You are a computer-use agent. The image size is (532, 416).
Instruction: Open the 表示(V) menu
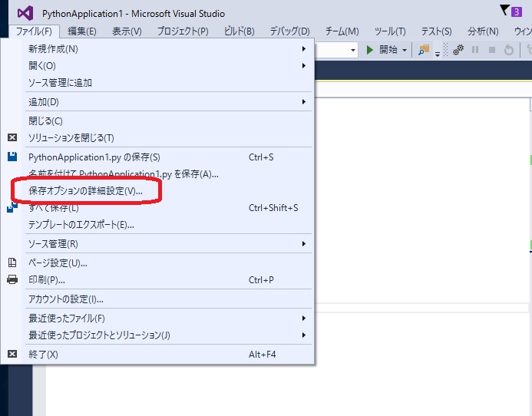pyautogui.click(x=127, y=31)
